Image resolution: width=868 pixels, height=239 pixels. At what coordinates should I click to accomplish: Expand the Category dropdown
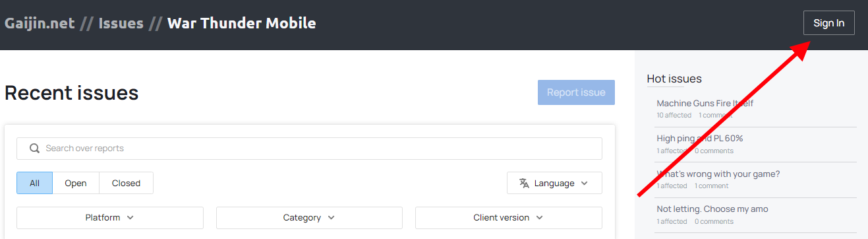(309, 218)
